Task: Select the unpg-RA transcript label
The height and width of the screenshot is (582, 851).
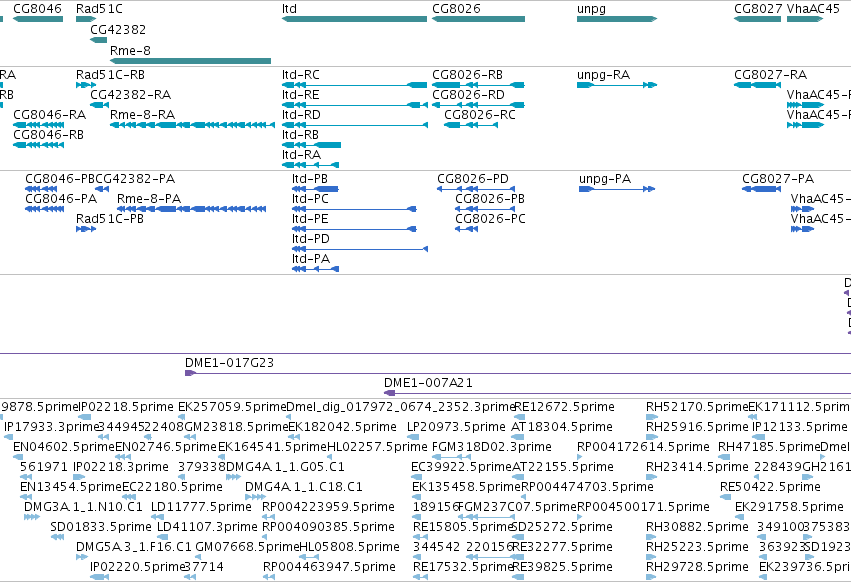Action: pyautogui.click(x=604, y=74)
